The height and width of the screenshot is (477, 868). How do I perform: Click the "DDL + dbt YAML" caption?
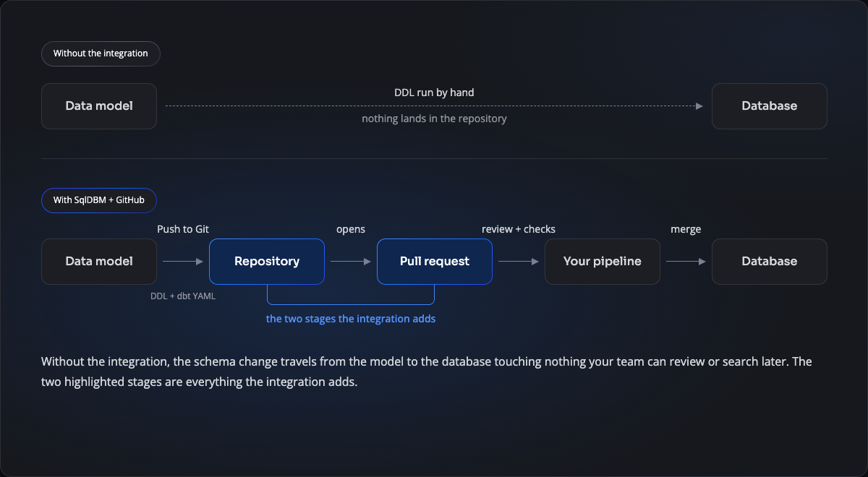tap(183, 296)
